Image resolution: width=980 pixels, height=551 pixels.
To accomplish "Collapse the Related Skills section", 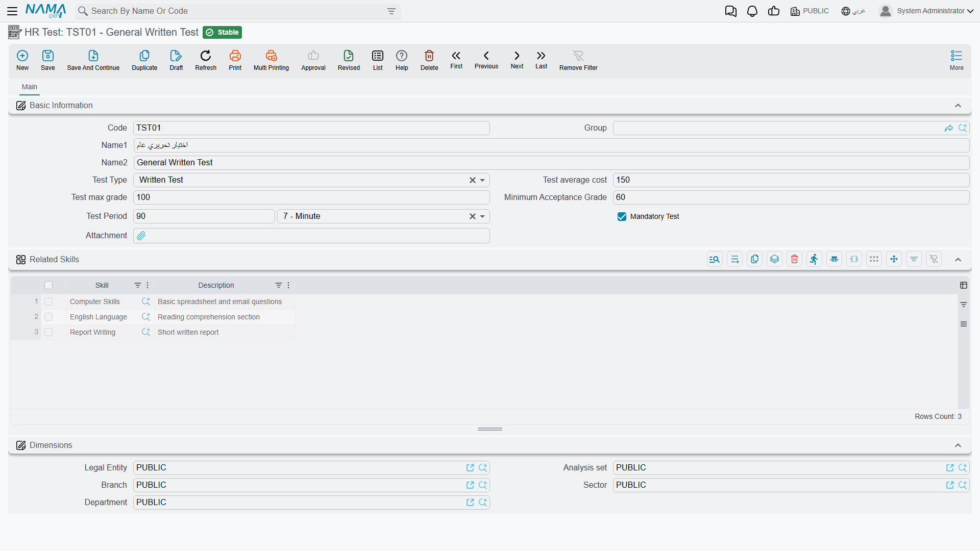I will [x=958, y=260].
